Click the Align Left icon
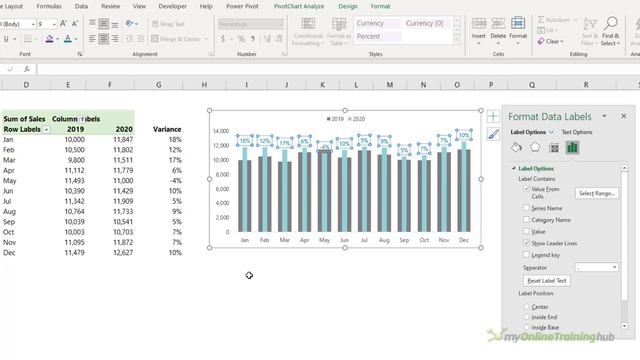640x360 pixels. click(x=92, y=39)
